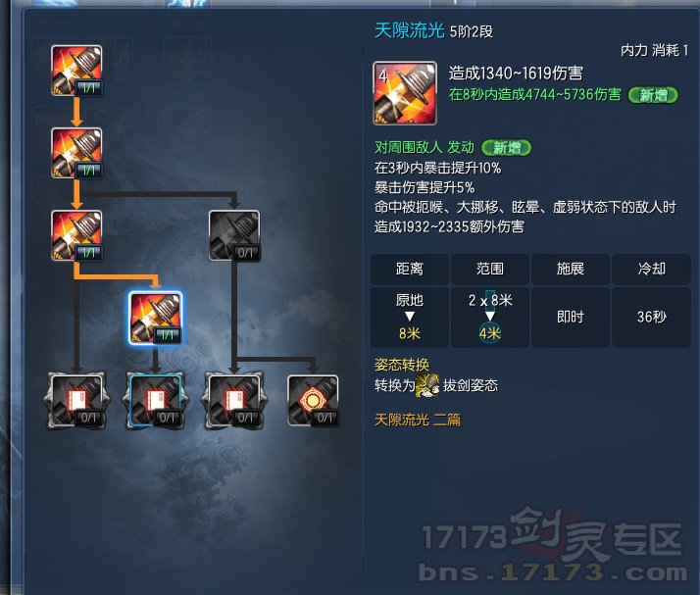Select the greyed-out right branch skill node
Image resolution: width=700 pixels, height=595 pixels.
coord(234,235)
